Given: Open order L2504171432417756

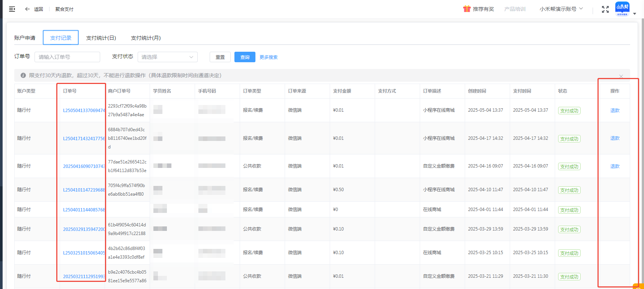Looking at the screenshot, I should 84,139.
